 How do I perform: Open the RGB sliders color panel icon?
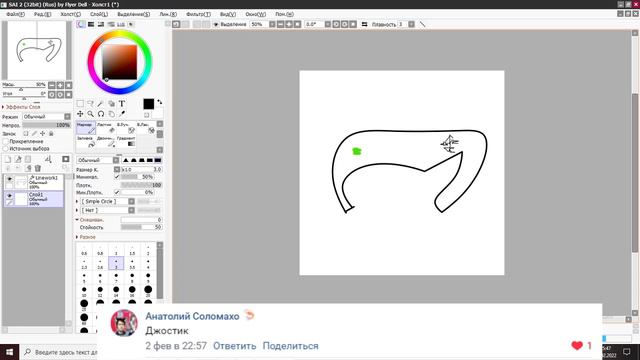91,24
